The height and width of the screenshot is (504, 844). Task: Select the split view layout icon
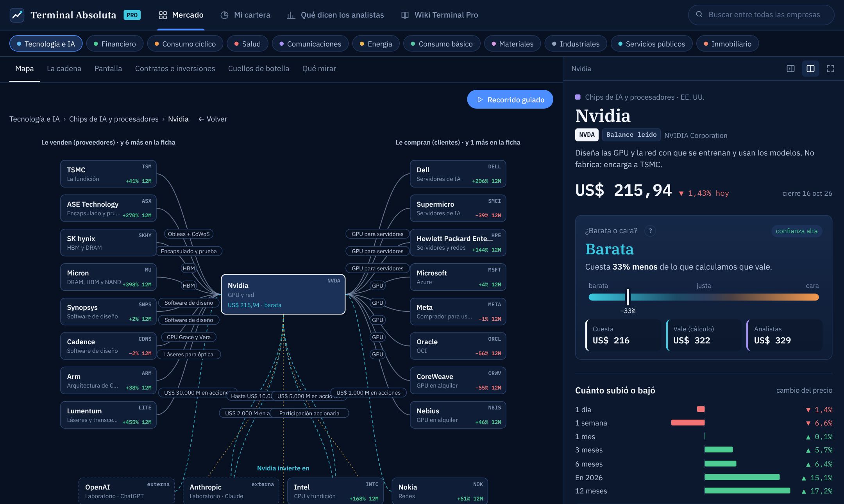(x=810, y=68)
